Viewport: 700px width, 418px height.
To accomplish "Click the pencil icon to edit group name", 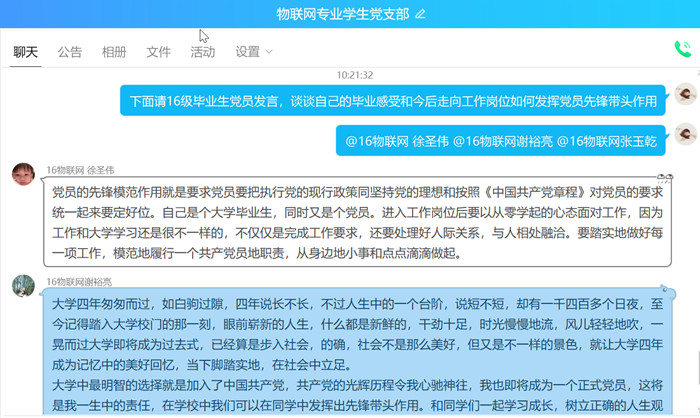I will point(420,14).
